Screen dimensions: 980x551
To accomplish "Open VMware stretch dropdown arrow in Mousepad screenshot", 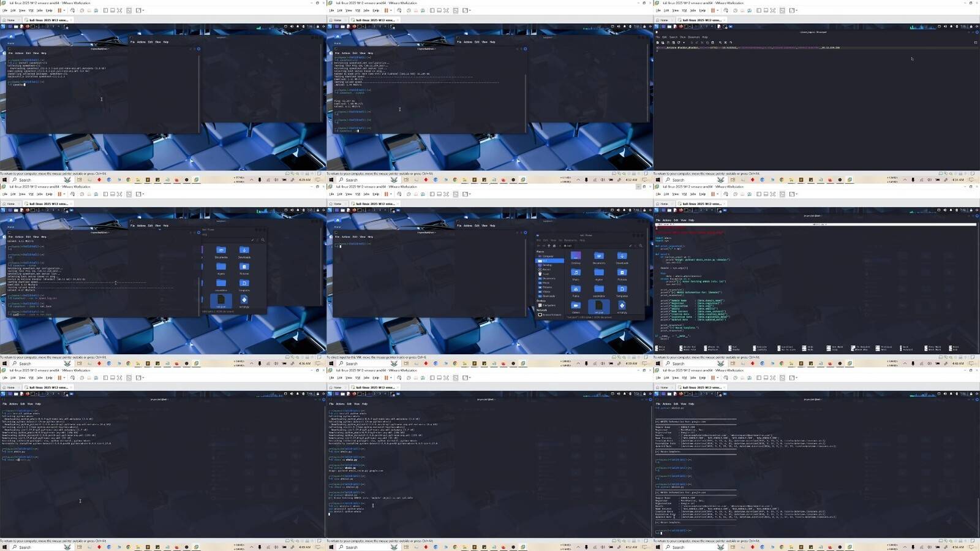I will [x=797, y=10].
